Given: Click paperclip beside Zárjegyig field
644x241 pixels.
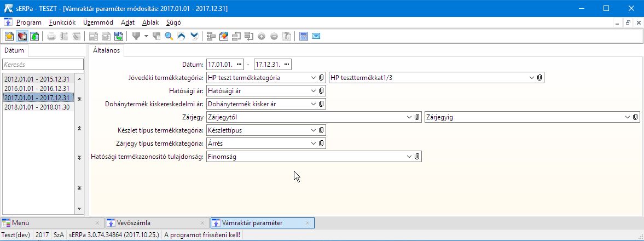Looking at the screenshot, I should tap(635, 117).
